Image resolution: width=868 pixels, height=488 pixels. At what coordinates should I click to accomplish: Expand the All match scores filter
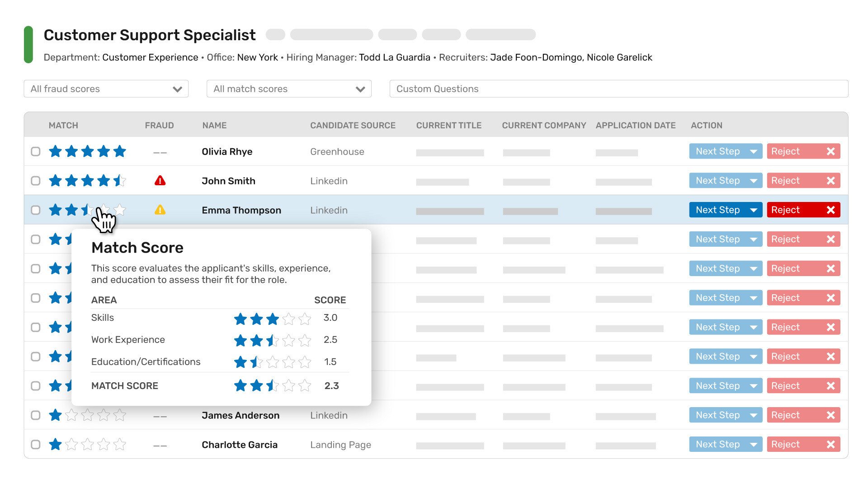coord(289,89)
